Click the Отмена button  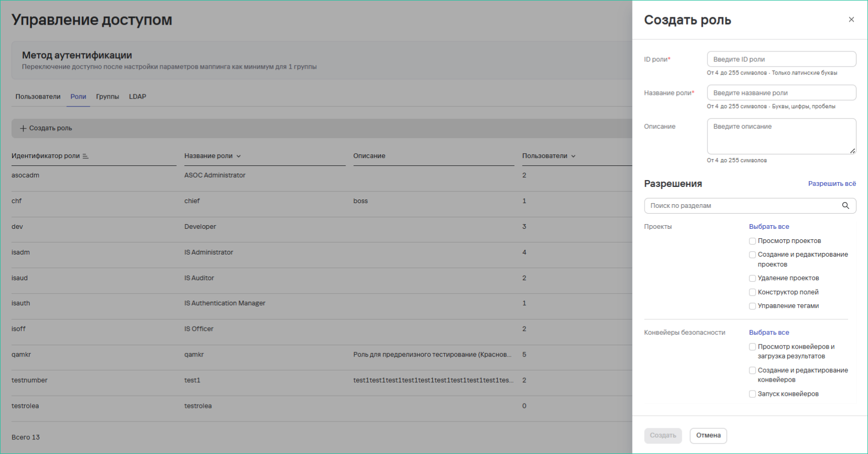point(708,435)
